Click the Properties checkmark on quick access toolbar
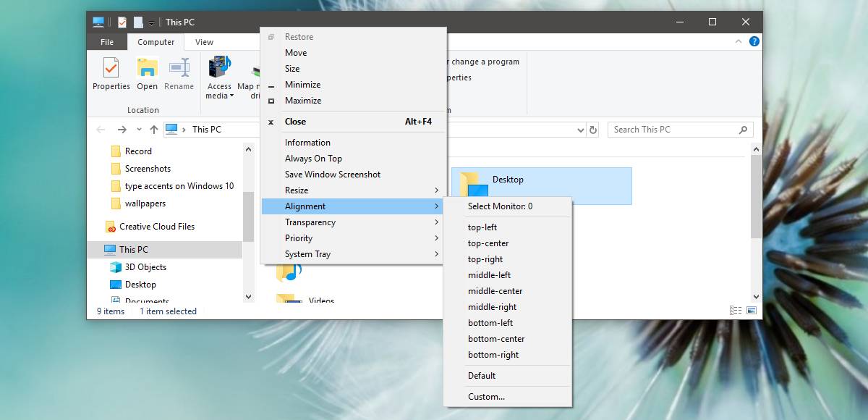The width and height of the screenshot is (868, 420). 122,22
